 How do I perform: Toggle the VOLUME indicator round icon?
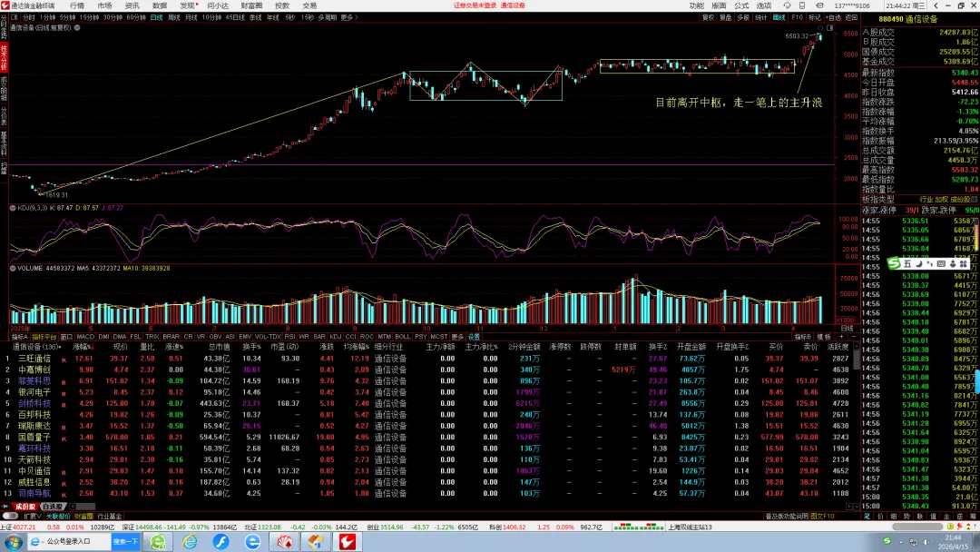coord(13,268)
